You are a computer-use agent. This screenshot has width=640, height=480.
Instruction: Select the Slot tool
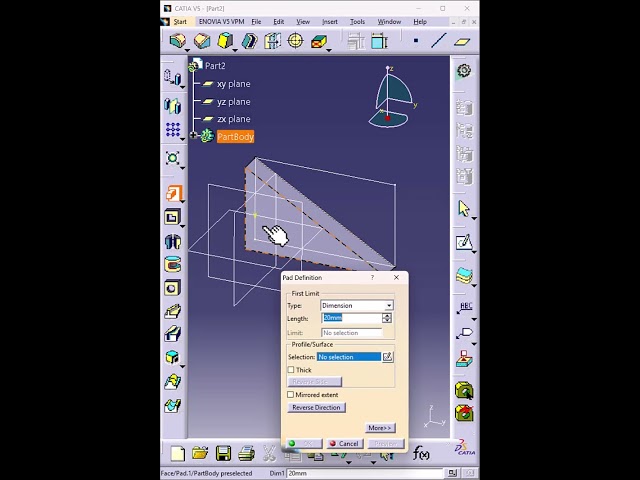[x=173, y=334]
